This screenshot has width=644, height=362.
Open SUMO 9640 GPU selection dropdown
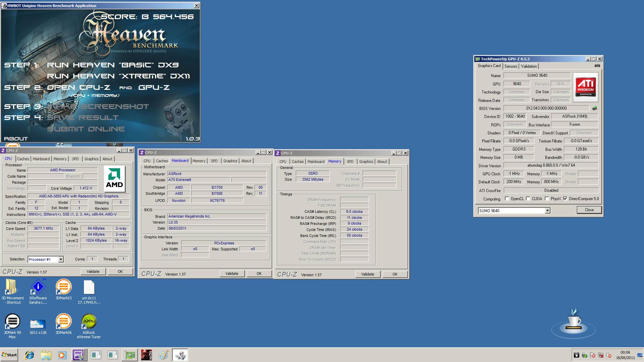click(547, 210)
